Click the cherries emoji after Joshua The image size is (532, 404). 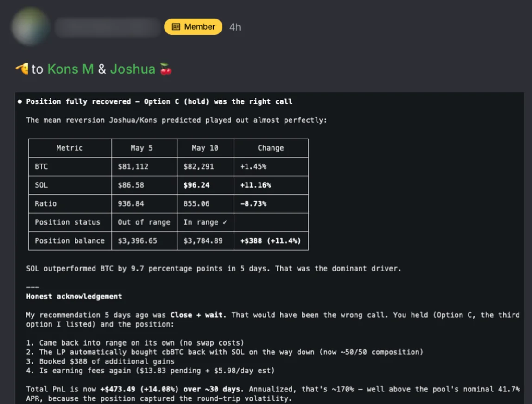[x=165, y=69]
